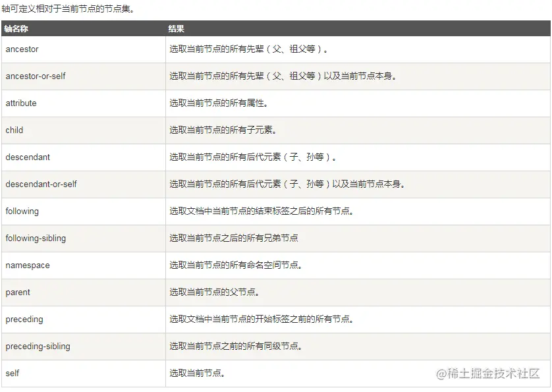Click the description 选取当前节点的所有后代元素（子、孙等）。
This screenshot has height=392, width=552.
click(x=253, y=157)
